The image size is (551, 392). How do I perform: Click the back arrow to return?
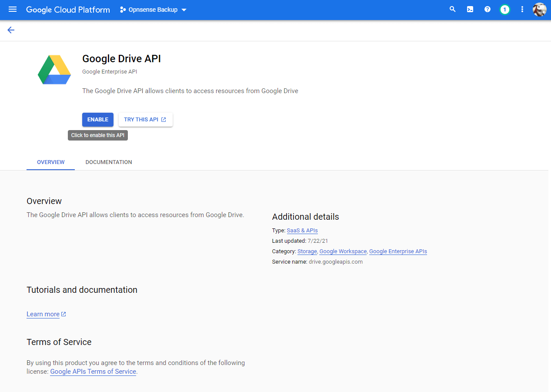point(10,30)
